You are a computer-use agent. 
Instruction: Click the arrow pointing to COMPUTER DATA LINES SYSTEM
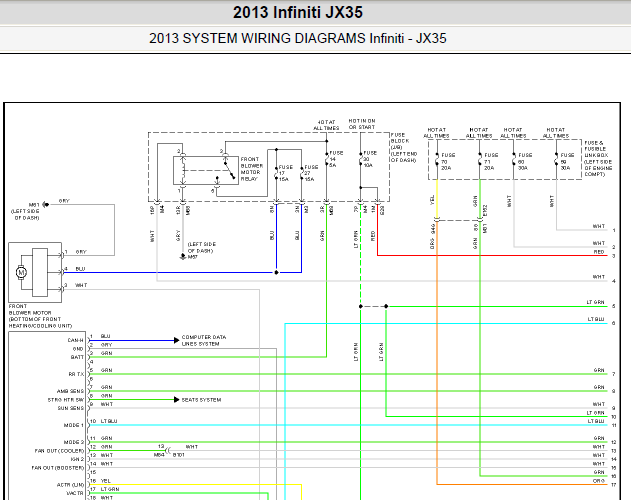(x=176, y=341)
